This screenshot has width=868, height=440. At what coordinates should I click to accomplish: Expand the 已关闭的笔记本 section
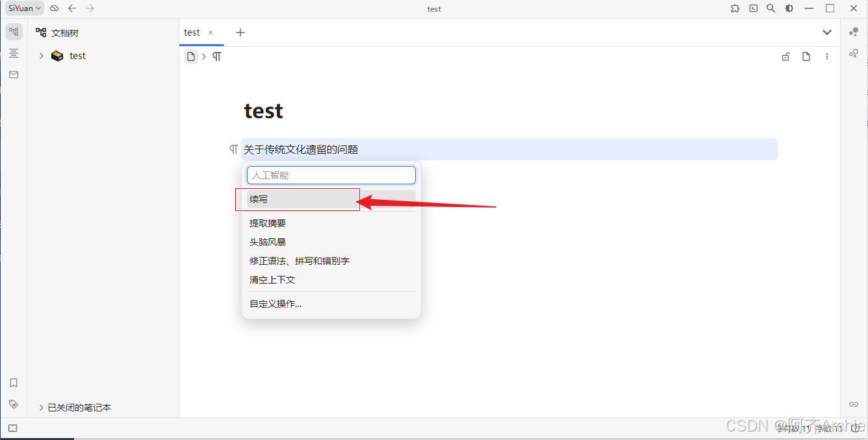42,408
